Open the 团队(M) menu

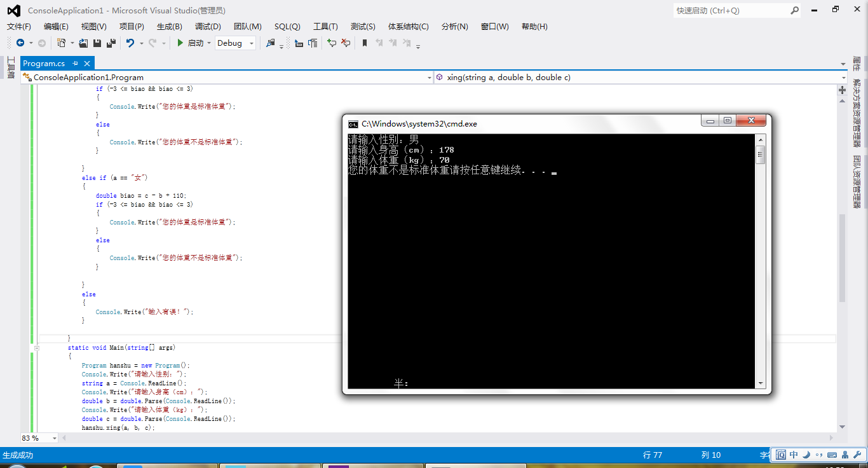point(248,27)
